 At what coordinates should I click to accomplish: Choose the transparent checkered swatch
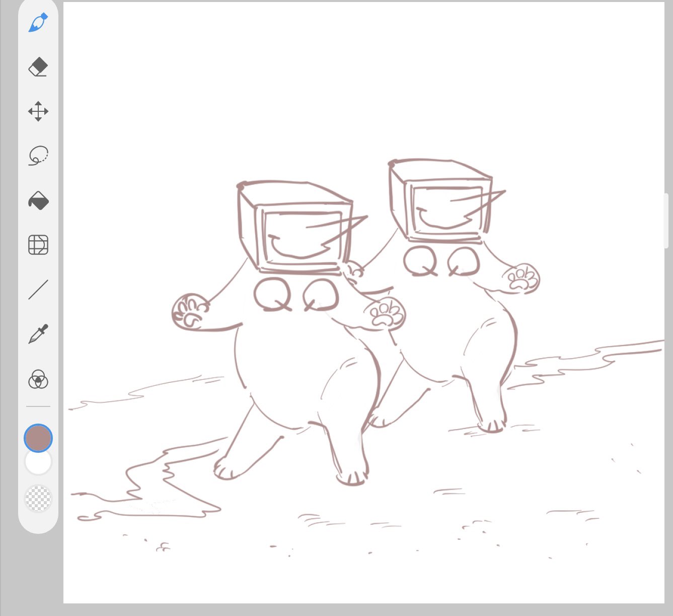tap(38, 498)
